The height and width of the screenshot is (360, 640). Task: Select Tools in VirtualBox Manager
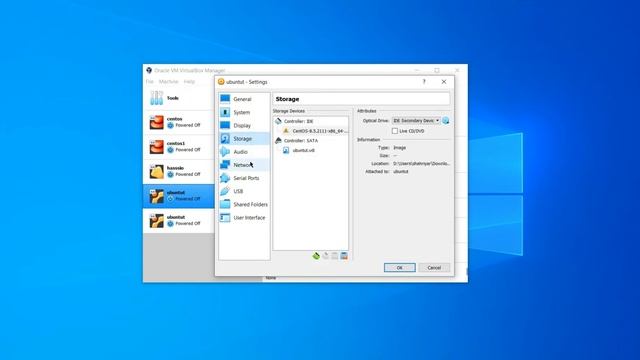point(178,98)
